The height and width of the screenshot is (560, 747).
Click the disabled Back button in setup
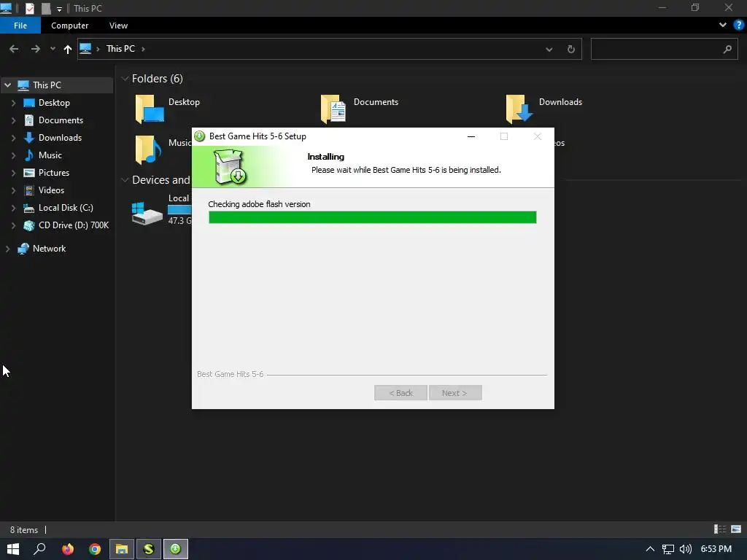click(400, 393)
